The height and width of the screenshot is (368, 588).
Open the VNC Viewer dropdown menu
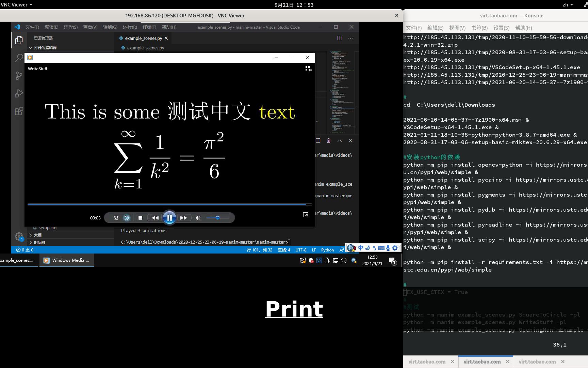click(16, 4)
